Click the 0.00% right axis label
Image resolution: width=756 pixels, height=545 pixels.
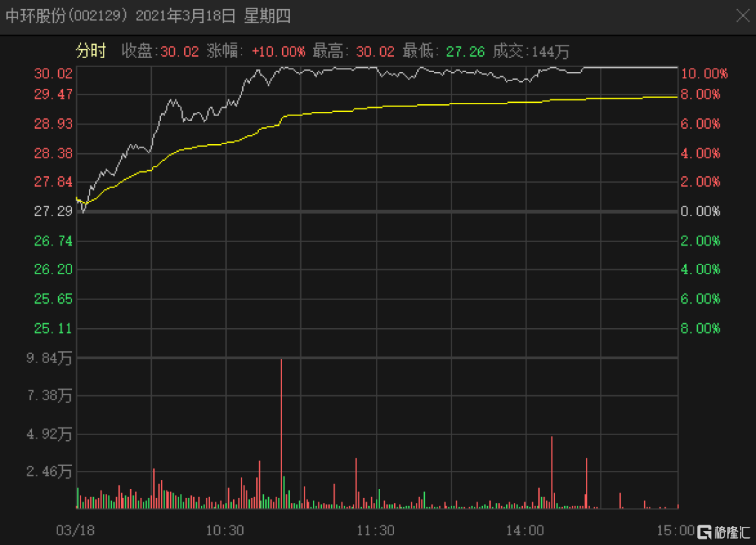700,211
